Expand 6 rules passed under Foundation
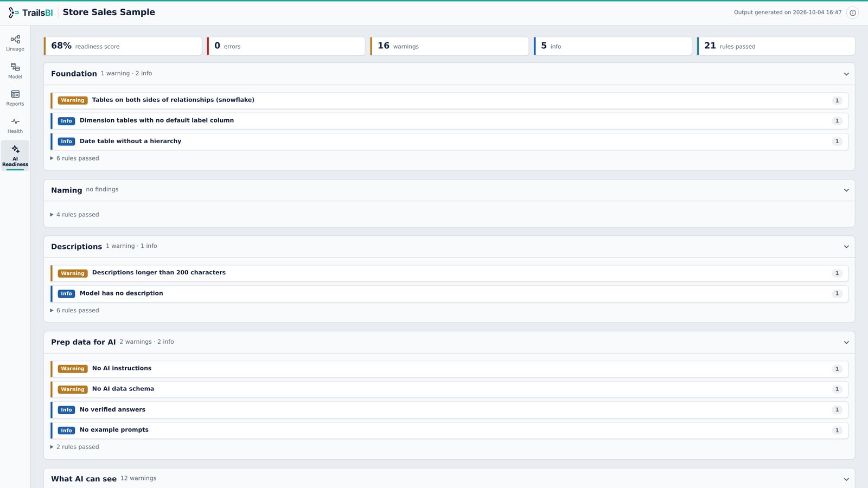The image size is (868, 488). (x=75, y=158)
